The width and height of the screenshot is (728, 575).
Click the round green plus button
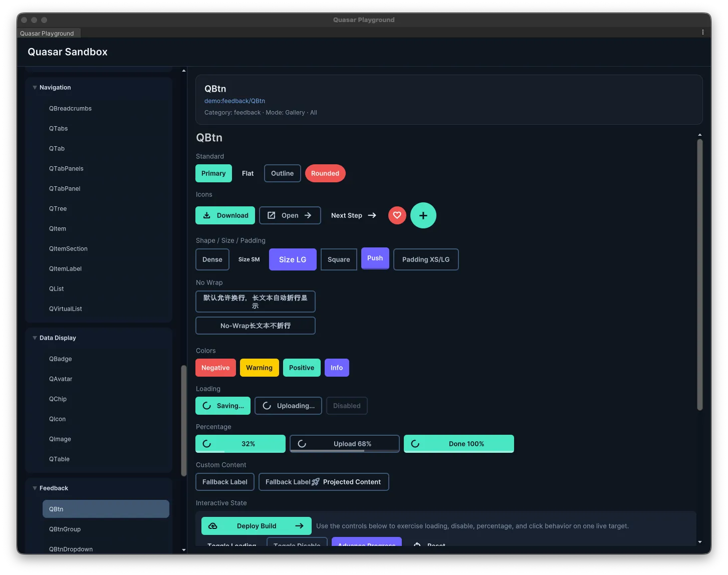coord(423,215)
